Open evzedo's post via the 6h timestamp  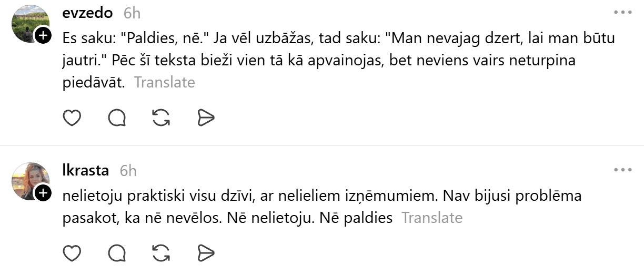pos(132,13)
